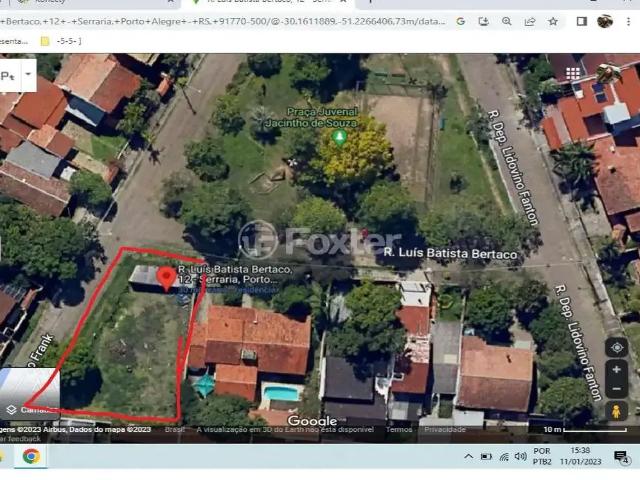Click the Brasil link in map footer

(x=175, y=429)
